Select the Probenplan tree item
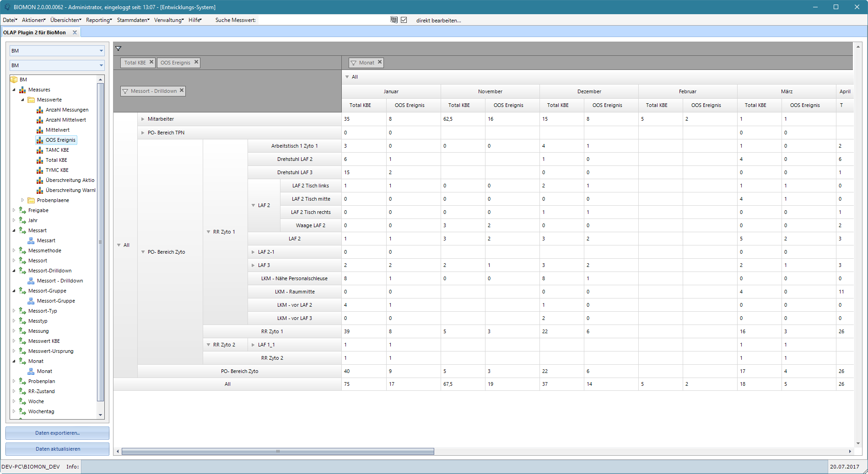 [41, 381]
